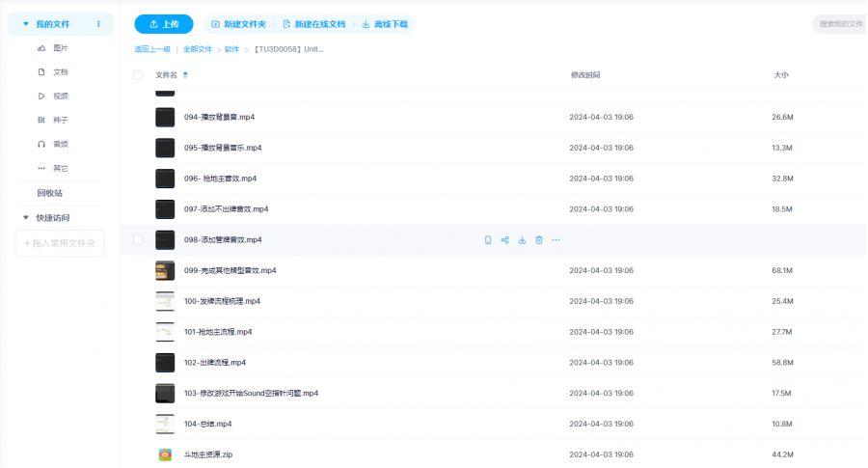Open thumbnail of video 099
The height and width of the screenshot is (468, 868).
click(x=165, y=270)
